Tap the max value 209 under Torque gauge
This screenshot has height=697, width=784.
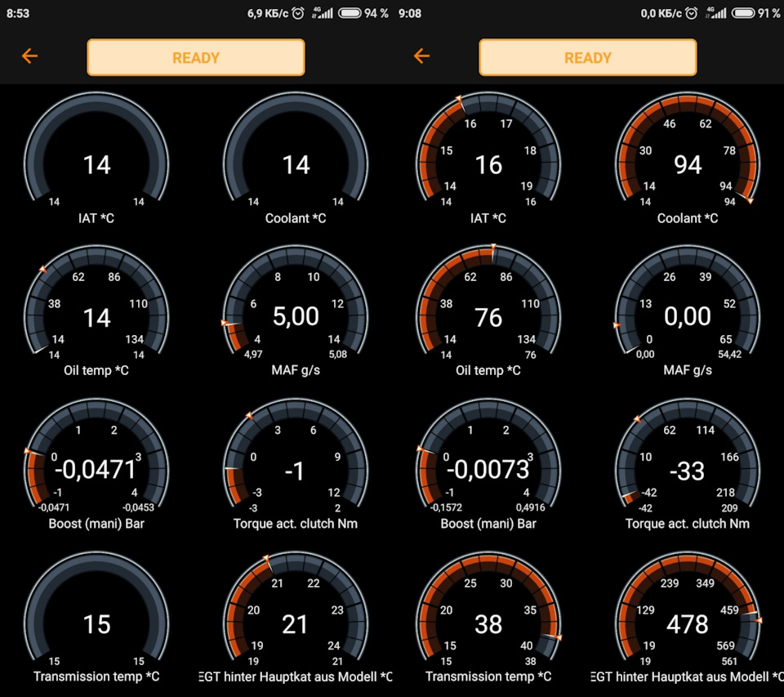(x=729, y=508)
